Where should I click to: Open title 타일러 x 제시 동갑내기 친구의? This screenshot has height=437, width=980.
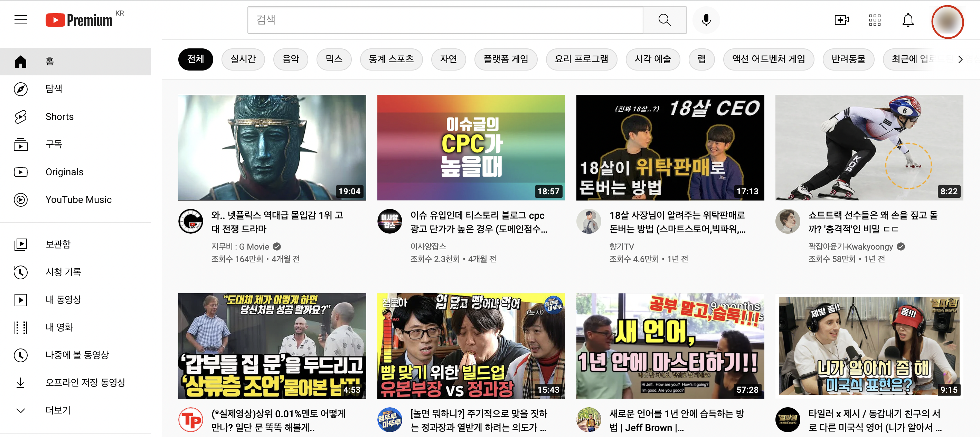[x=875, y=420]
